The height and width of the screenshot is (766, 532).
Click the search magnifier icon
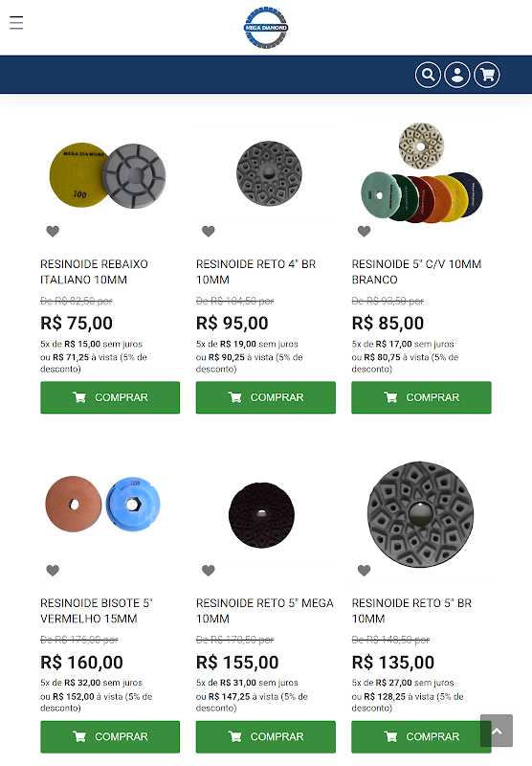click(428, 75)
